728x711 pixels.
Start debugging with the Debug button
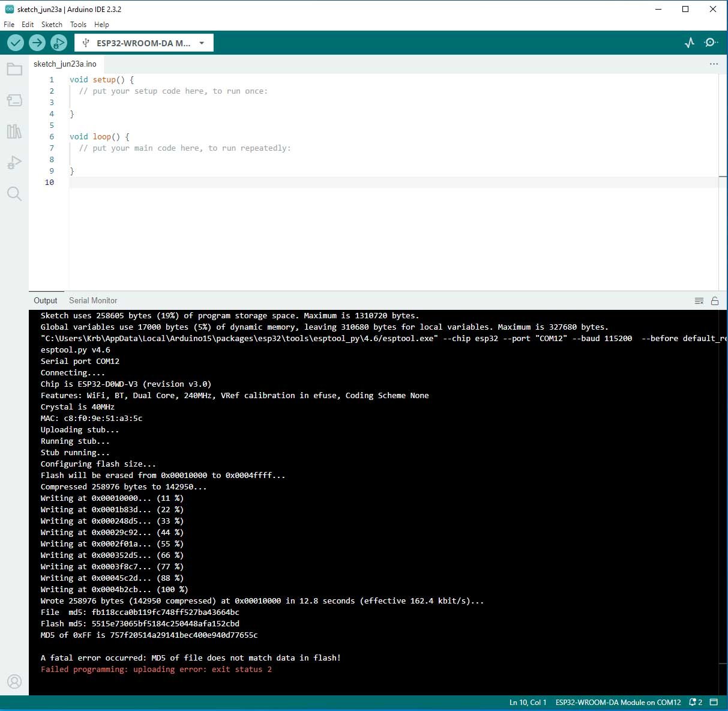pyautogui.click(x=58, y=43)
